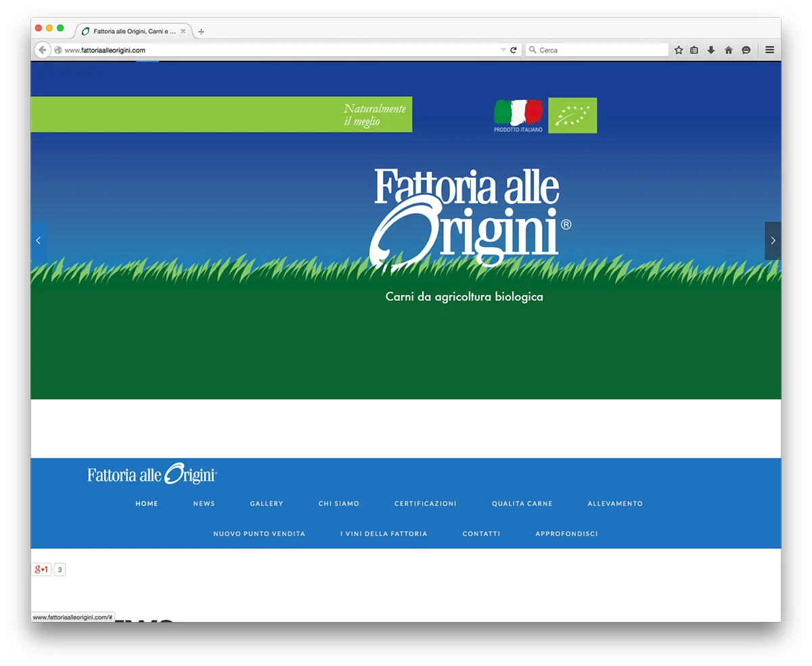812x666 pixels.
Task: Open the CHI SIAMO page
Action: (x=339, y=504)
